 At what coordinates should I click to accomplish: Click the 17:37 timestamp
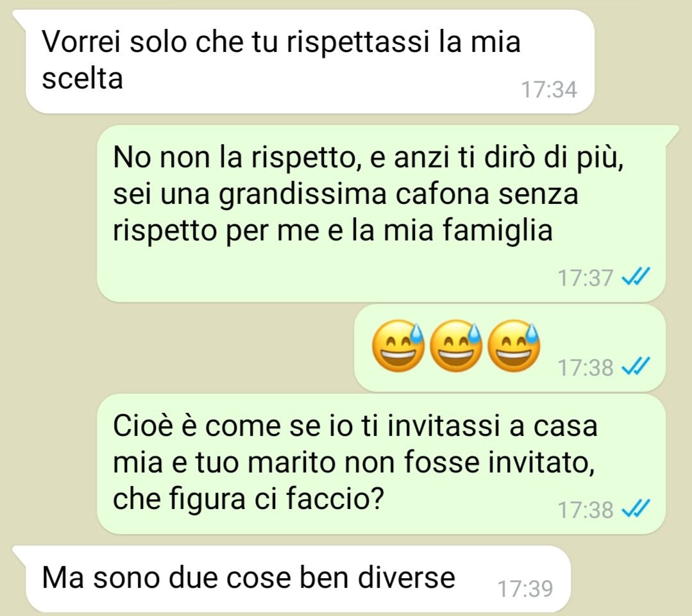pyautogui.click(x=585, y=278)
